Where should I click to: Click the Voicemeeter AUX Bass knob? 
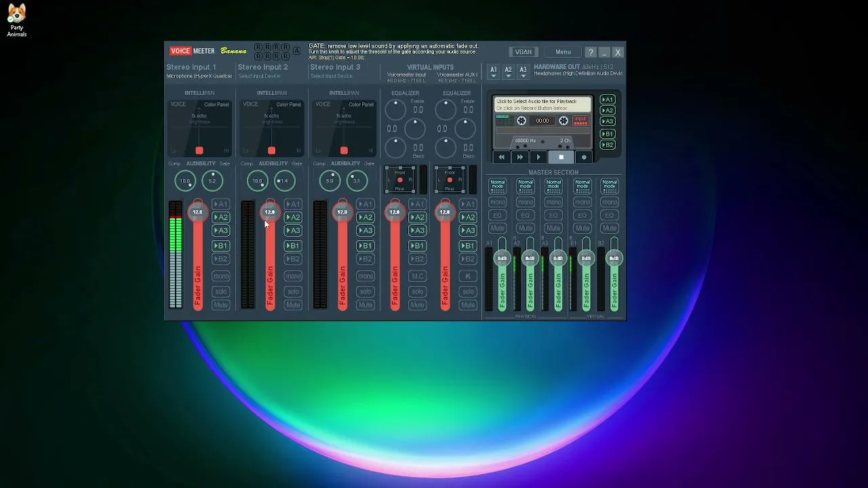[446, 148]
